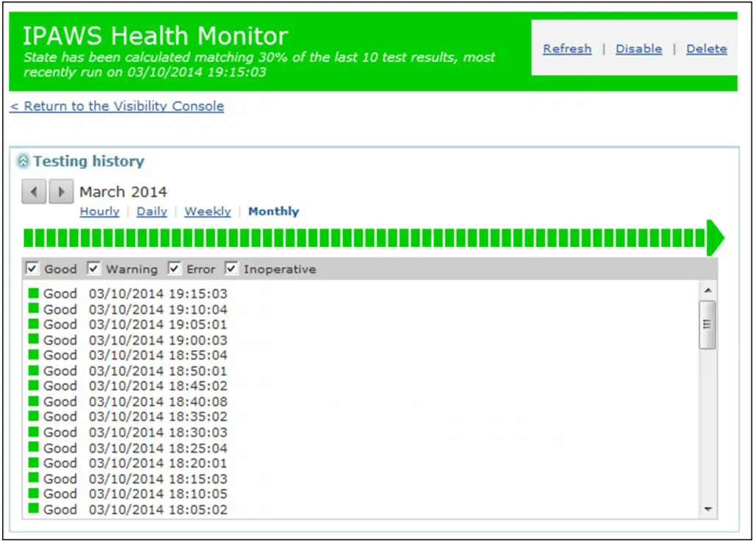
Task: Disable the Error filter checkbox
Action: coord(174,268)
